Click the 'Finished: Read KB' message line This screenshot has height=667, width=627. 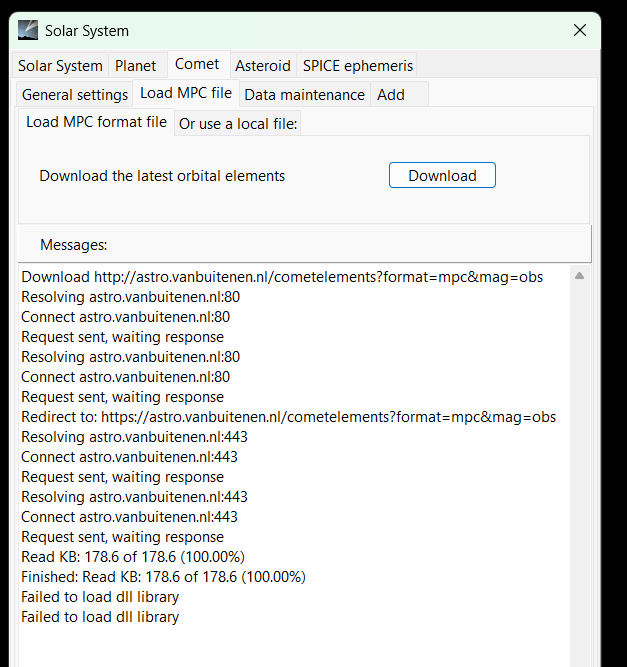click(x=163, y=577)
